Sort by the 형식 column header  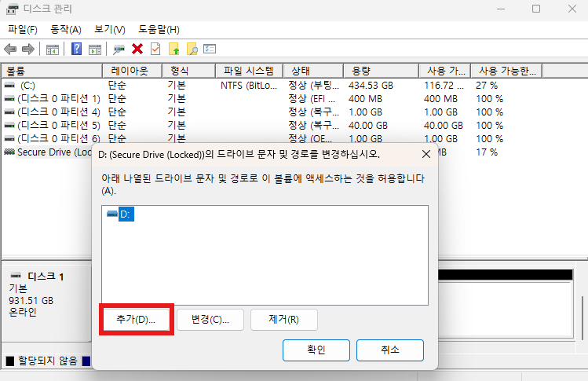pyautogui.click(x=188, y=71)
